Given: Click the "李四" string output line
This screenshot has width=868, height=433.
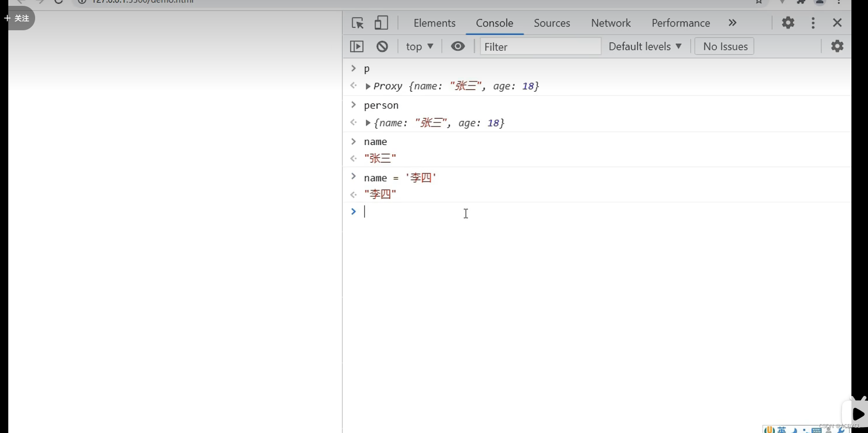Looking at the screenshot, I should [x=380, y=194].
